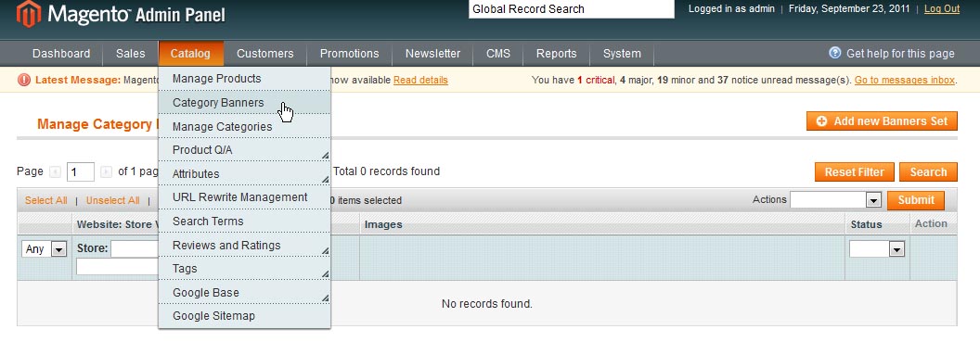Expand Attributes submenu
980x342 pixels.
coord(244,174)
